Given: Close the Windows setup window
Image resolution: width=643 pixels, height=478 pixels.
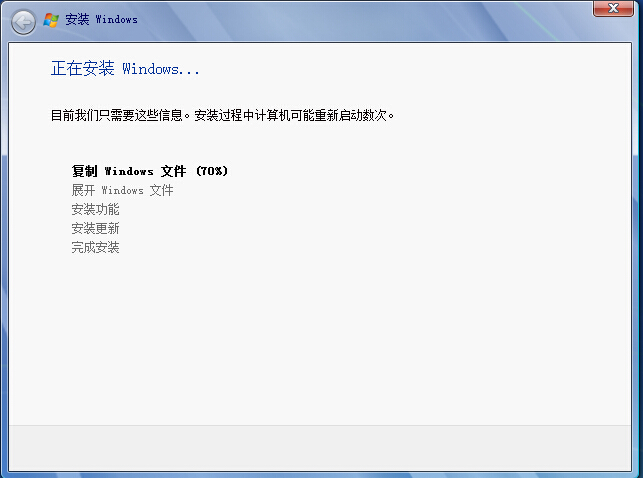Looking at the screenshot, I should click(613, 8).
